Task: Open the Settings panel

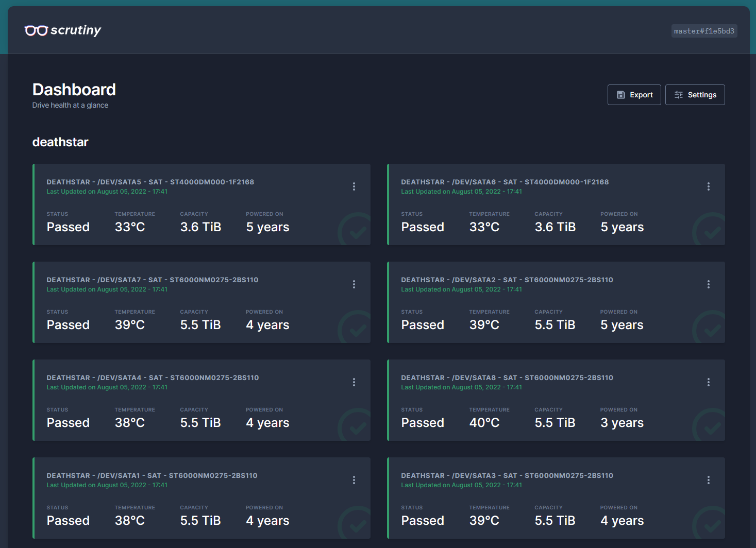Action: 695,95
